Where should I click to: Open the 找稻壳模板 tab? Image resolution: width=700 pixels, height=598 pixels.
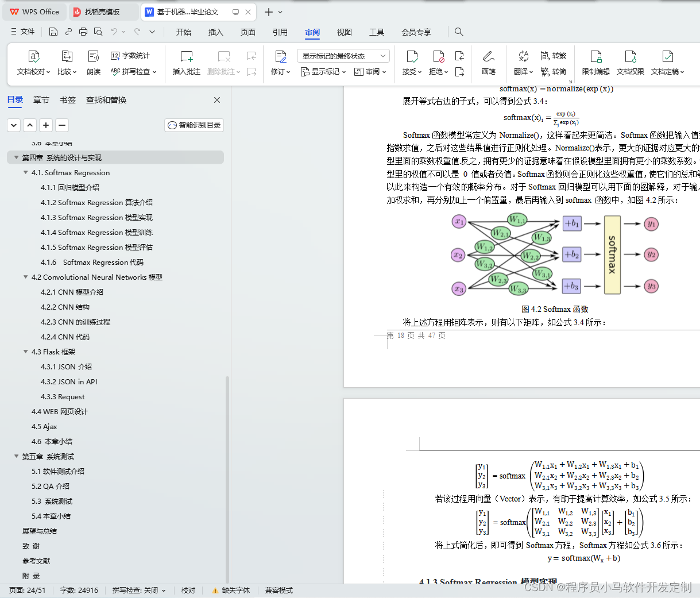point(102,11)
